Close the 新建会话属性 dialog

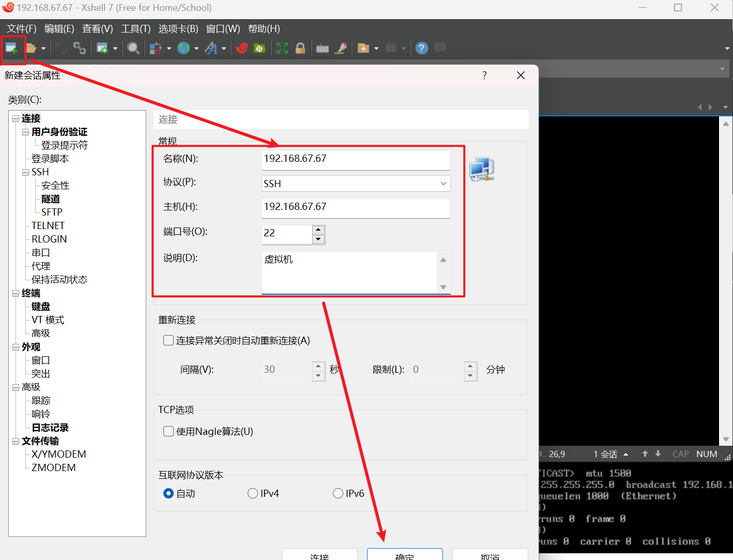point(521,75)
